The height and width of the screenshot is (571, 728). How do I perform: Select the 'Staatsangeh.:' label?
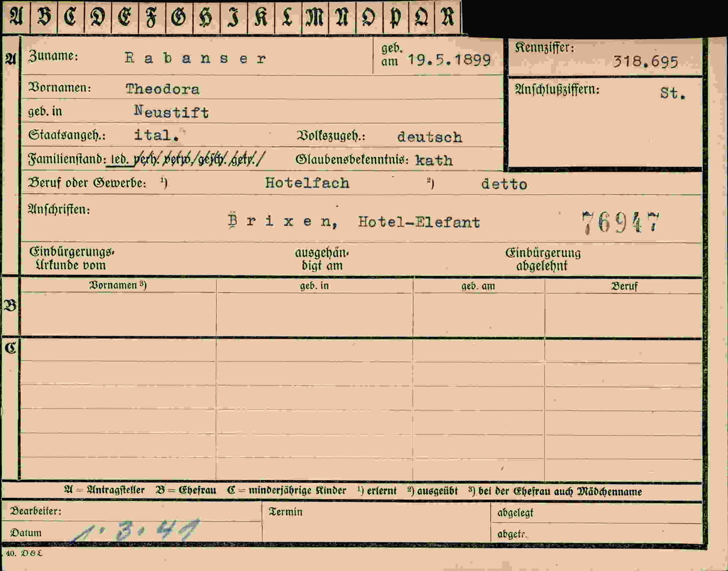point(67,135)
